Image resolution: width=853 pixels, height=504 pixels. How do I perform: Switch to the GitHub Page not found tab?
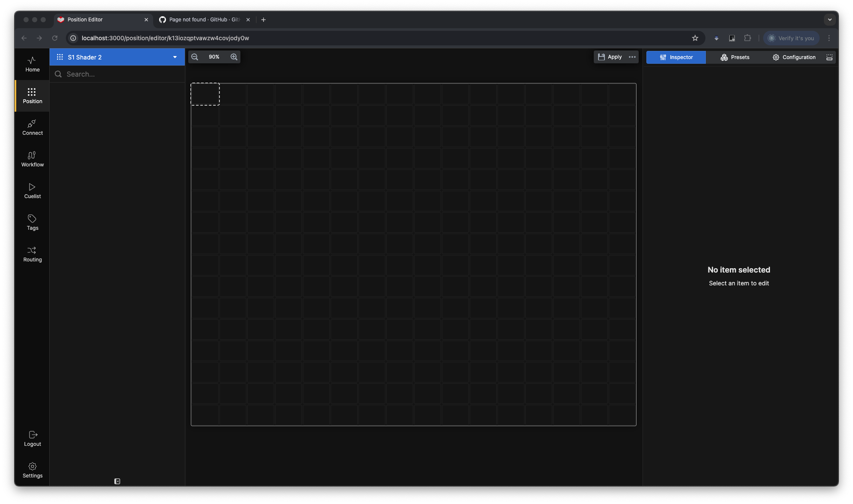coord(204,20)
